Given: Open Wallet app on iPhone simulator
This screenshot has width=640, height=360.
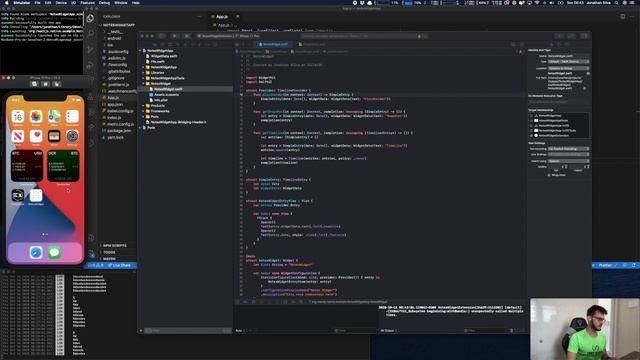Looking at the screenshot, I should (54, 136).
